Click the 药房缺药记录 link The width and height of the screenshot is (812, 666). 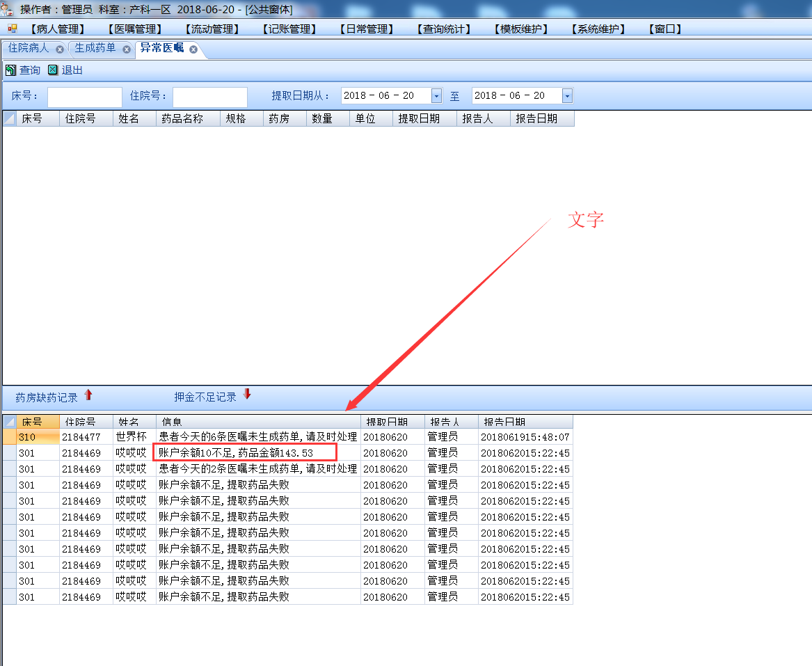tap(47, 397)
